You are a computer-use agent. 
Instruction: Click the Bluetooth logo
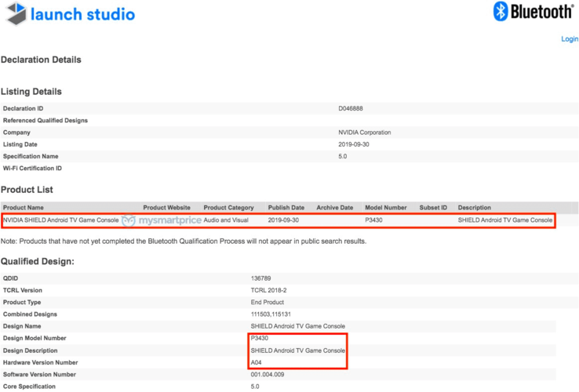[533, 12]
